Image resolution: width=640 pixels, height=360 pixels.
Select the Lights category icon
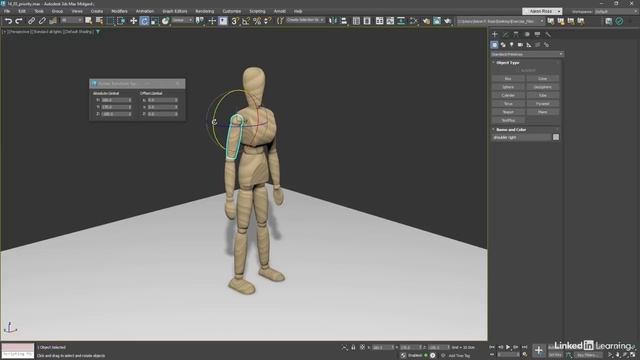point(511,44)
